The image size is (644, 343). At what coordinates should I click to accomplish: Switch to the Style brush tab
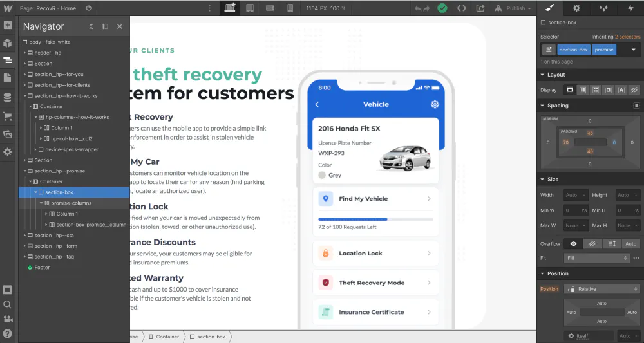point(550,8)
